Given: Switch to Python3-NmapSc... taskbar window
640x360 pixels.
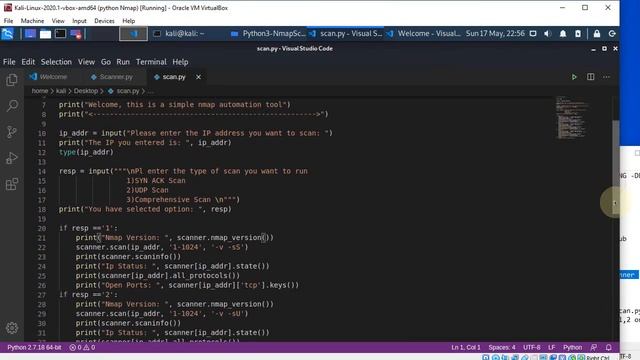Looking at the screenshot, I should point(268,33).
